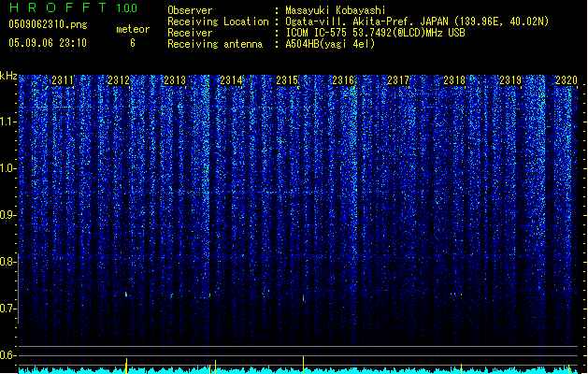Click the red meteor echo near 2312

tap(126, 294)
